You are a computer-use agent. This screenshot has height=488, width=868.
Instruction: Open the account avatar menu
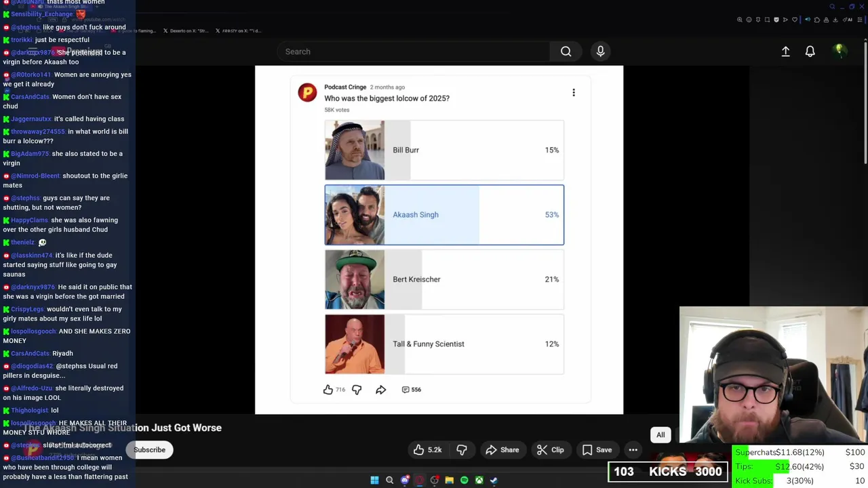click(x=840, y=51)
